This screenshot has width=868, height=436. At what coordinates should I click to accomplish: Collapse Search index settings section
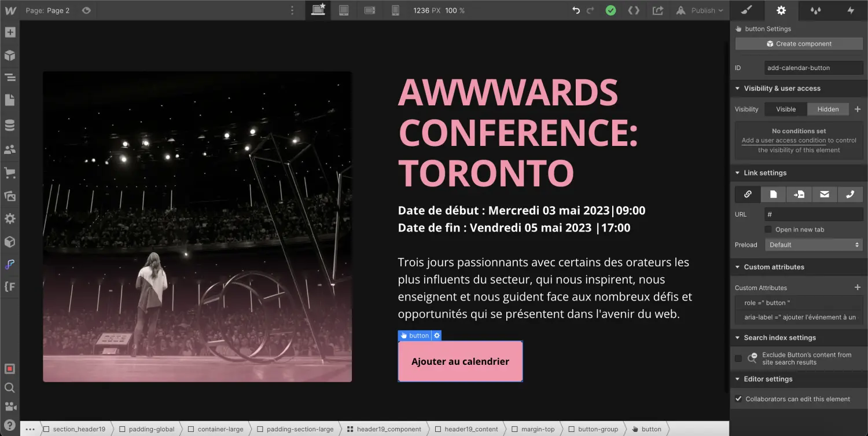click(x=737, y=338)
